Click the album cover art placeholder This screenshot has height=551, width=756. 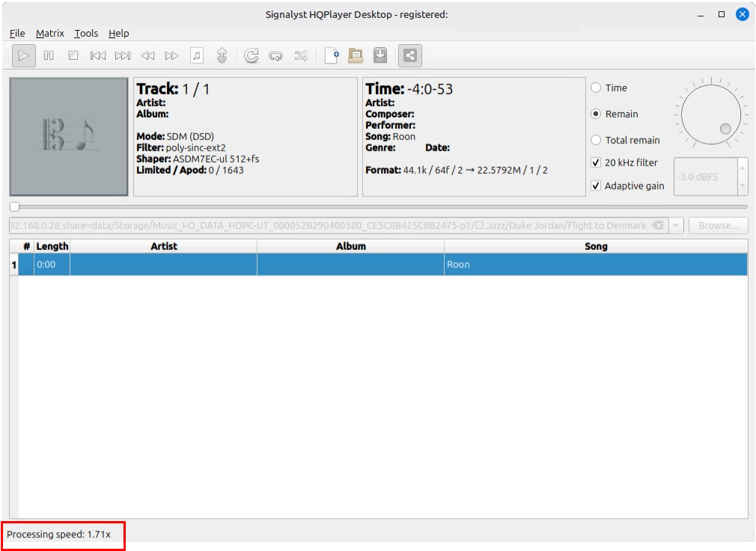tap(69, 137)
